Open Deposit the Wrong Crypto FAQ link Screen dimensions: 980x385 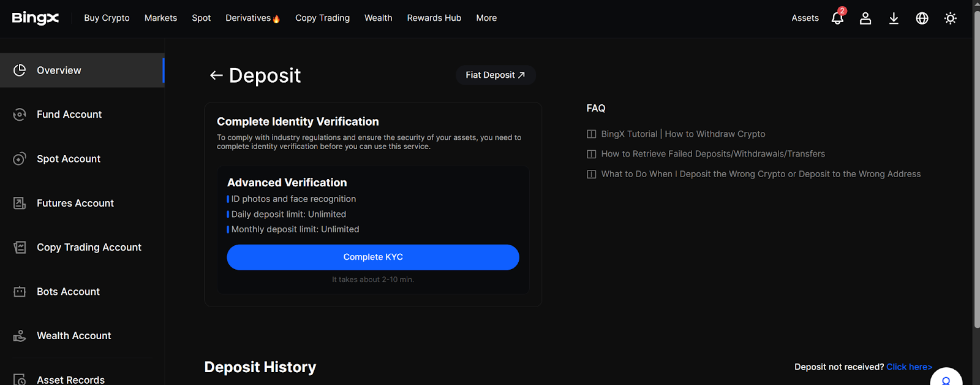click(761, 174)
